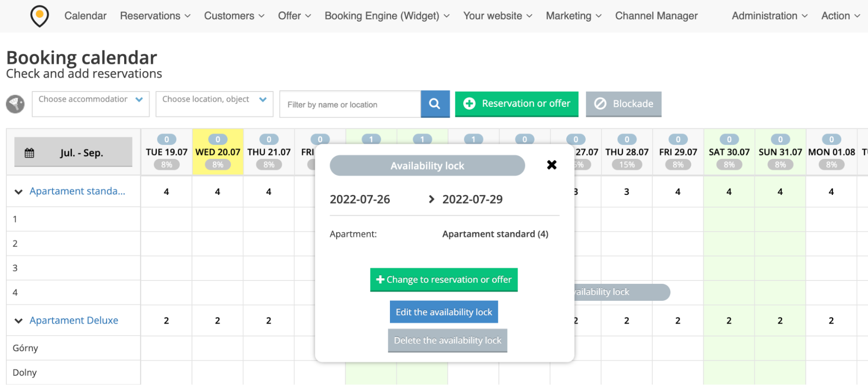Collapse the Apartament Deluxe row group

pyautogui.click(x=18, y=321)
